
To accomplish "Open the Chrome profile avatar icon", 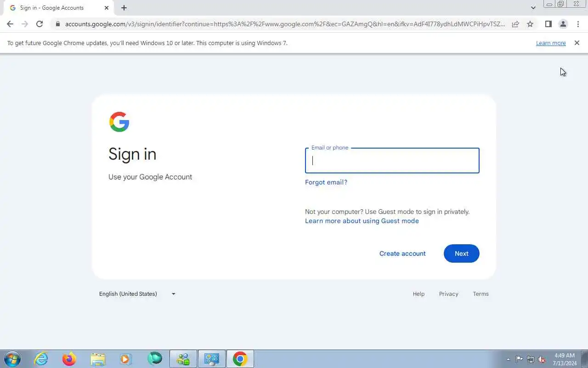I will coord(563,24).
